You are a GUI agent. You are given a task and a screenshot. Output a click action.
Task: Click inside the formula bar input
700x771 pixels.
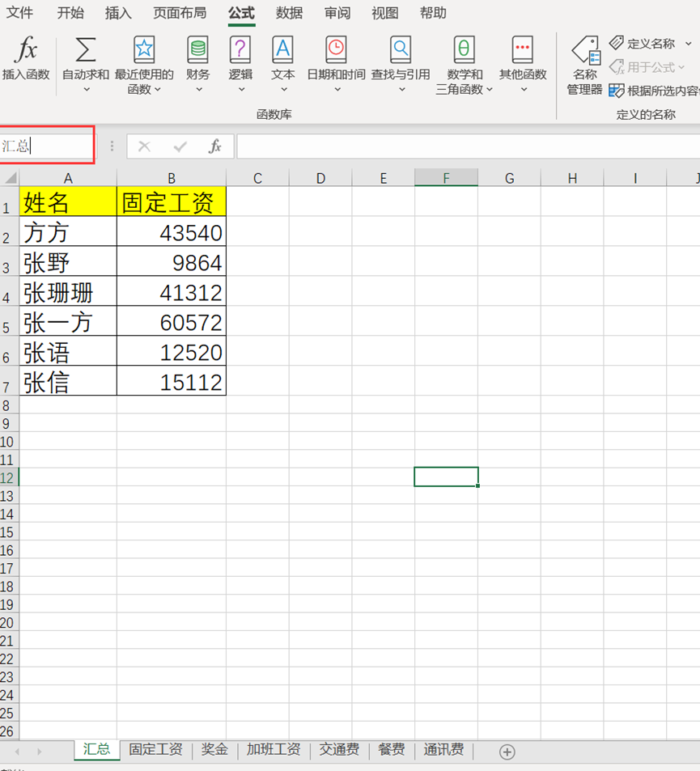point(467,146)
